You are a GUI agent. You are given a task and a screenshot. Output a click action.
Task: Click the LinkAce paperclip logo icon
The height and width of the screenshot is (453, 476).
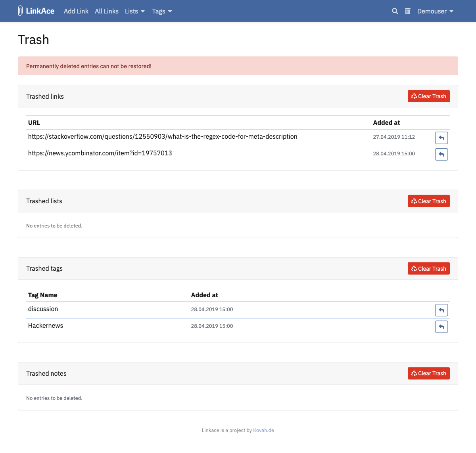pyautogui.click(x=20, y=11)
